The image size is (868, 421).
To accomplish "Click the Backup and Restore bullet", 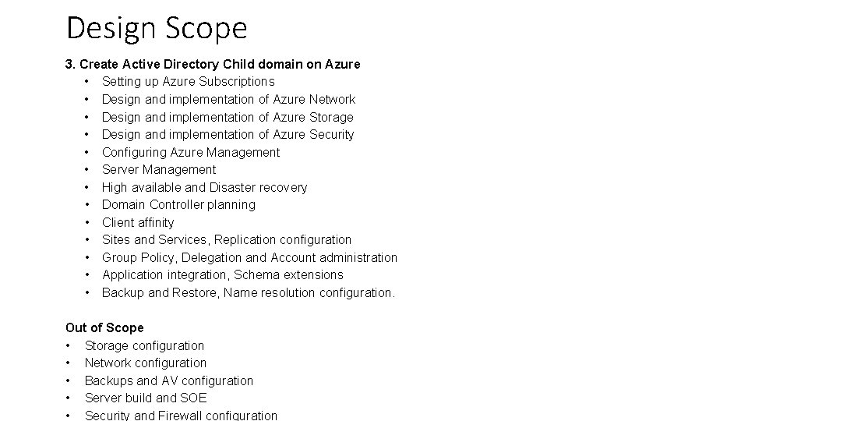I will coord(248,292).
